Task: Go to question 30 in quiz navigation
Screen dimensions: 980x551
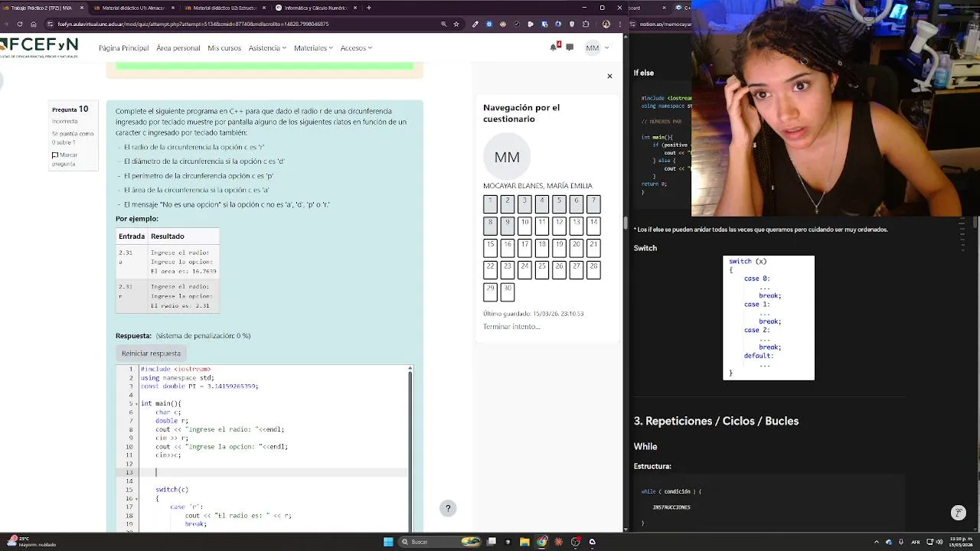Action: pyautogui.click(x=507, y=292)
